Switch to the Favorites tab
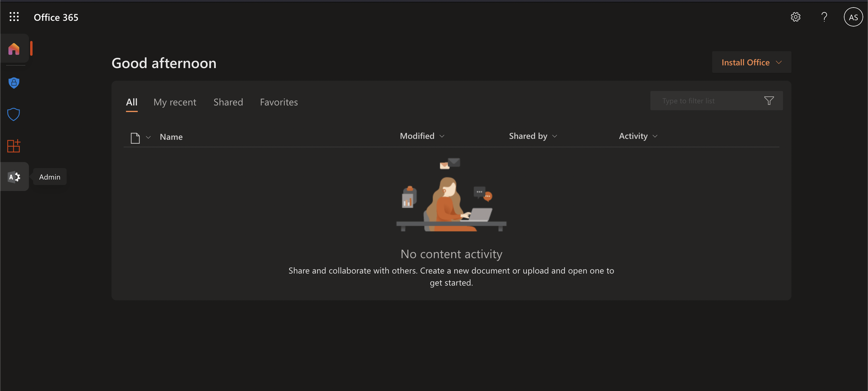 click(279, 102)
